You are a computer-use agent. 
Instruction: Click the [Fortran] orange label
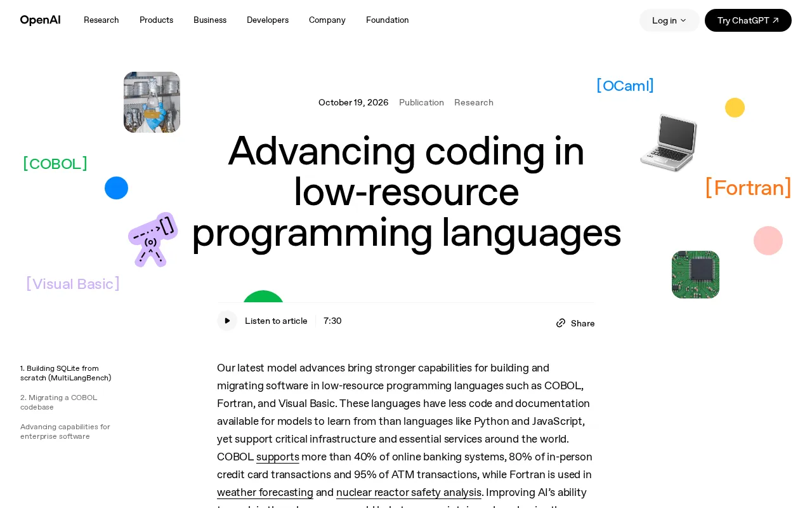point(749,187)
